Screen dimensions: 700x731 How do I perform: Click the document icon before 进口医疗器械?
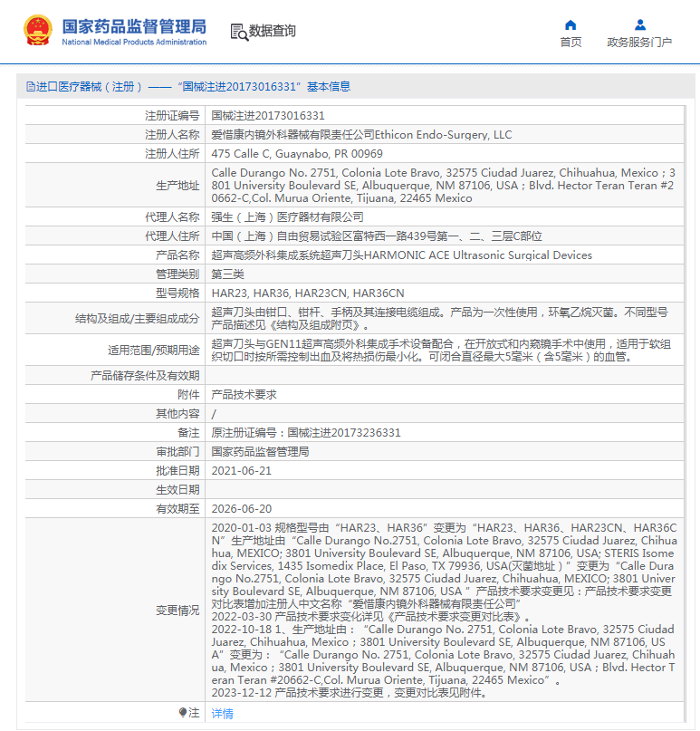click(x=30, y=87)
